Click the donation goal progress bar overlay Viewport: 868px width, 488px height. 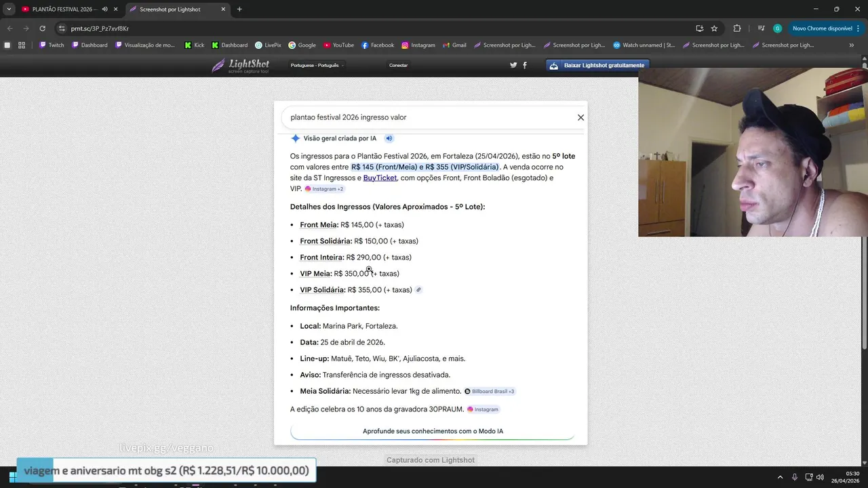(166, 470)
